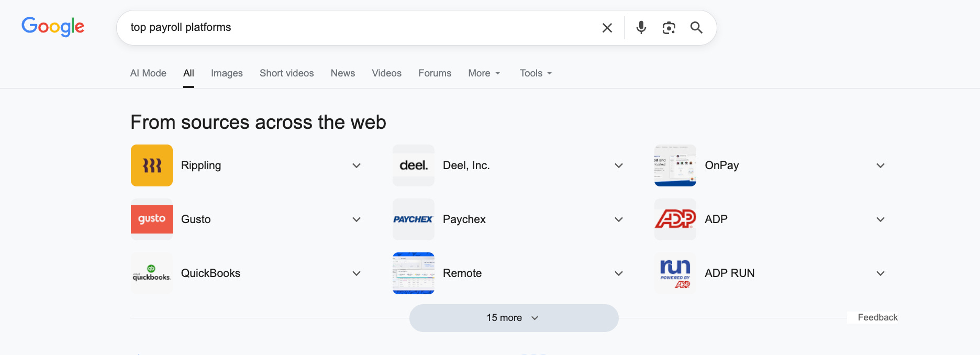Click the Gusto name text
The width and height of the screenshot is (980, 355).
196,219
